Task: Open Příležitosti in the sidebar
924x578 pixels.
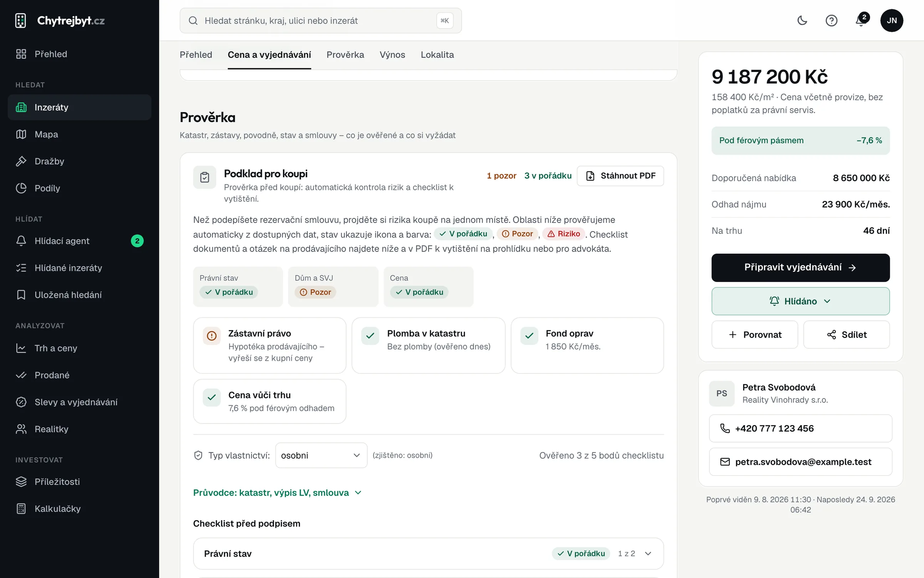Action: click(x=79, y=482)
